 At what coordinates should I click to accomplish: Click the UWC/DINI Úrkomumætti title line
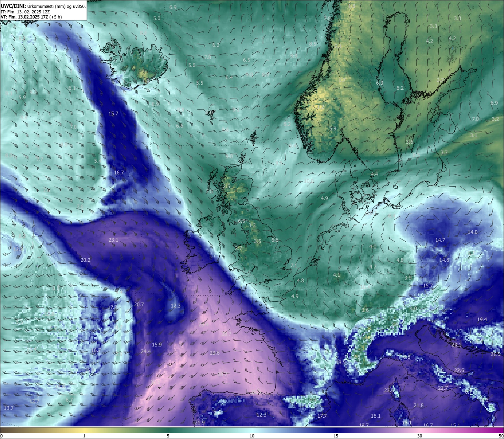(43, 6)
